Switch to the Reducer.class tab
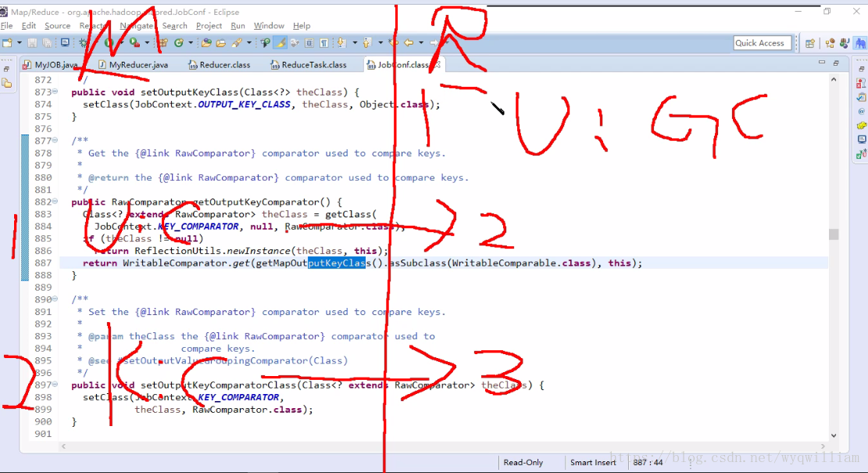This screenshot has width=868, height=473. pyautogui.click(x=220, y=65)
